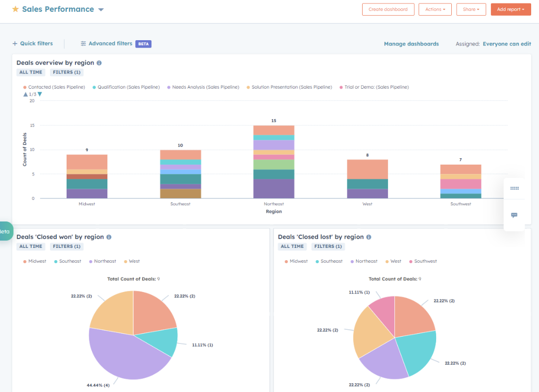Viewport: 539px width, 392px height.
Task: Click the down arrow to show next legend page
Action: pyautogui.click(x=39, y=94)
